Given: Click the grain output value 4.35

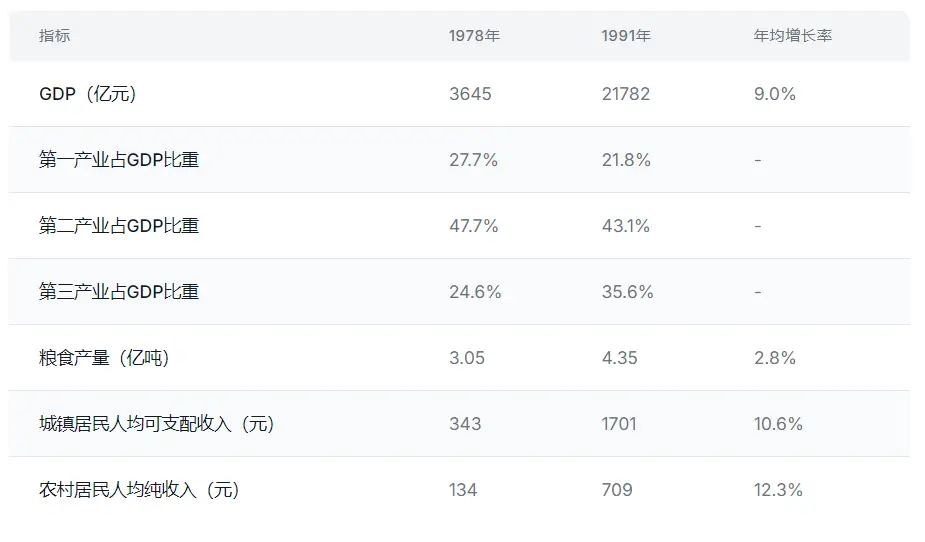Looking at the screenshot, I should [x=620, y=358].
